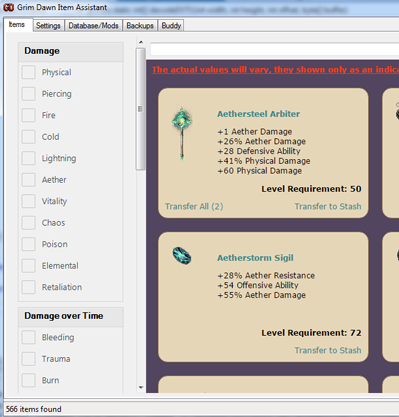Click the +55% Aether Damage stat line
This screenshot has width=399, height=417.
click(262, 295)
